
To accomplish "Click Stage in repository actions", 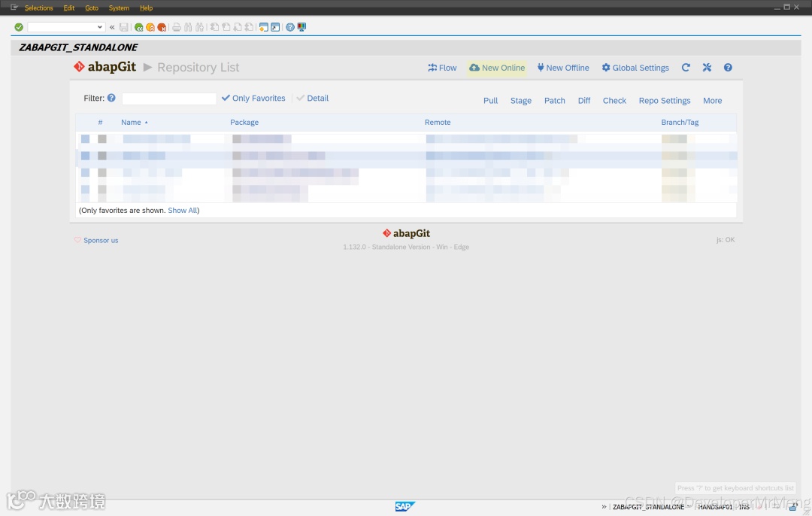I will tap(521, 101).
